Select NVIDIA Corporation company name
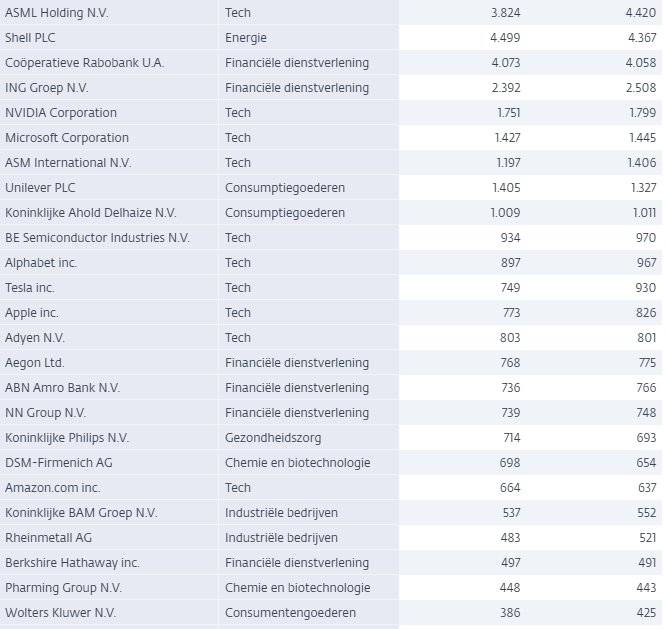665x629 pixels. pyautogui.click(x=61, y=113)
